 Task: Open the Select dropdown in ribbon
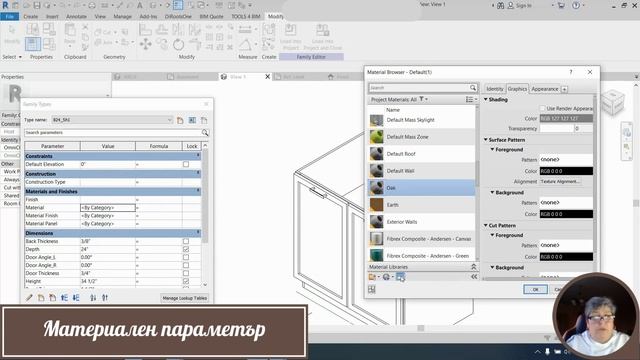(x=12, y=57)
